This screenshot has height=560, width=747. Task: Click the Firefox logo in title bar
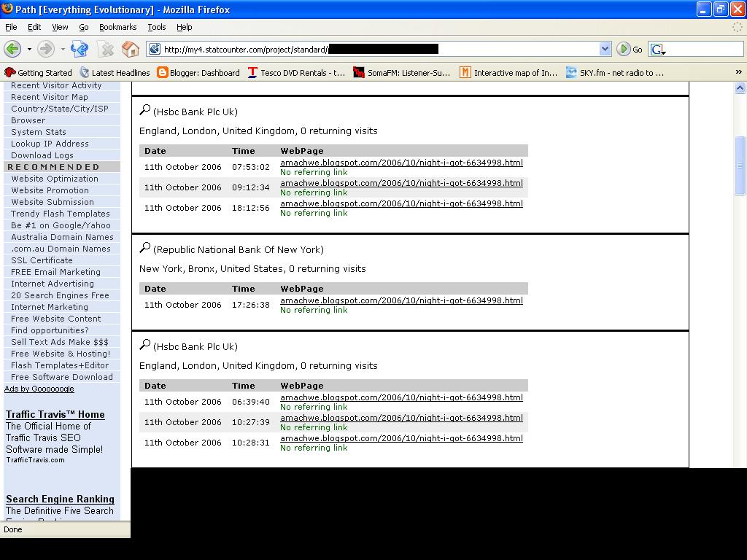7,9
